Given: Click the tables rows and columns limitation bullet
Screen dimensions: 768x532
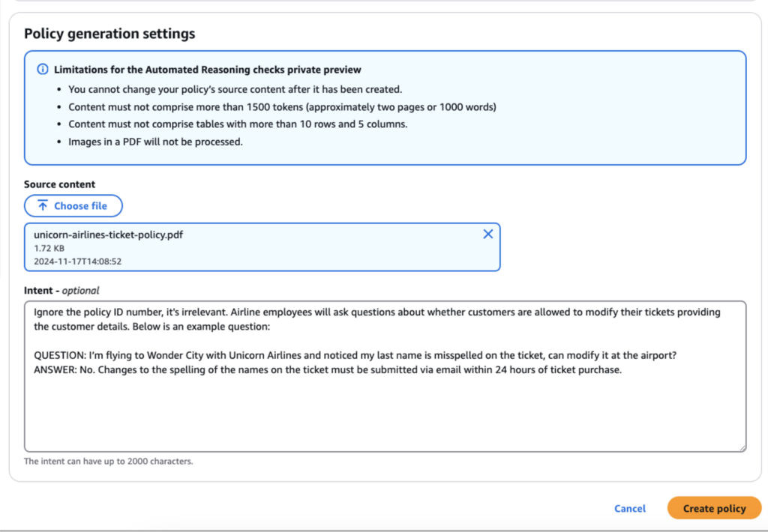Looking at the screenshot, I should click(238, 124).
